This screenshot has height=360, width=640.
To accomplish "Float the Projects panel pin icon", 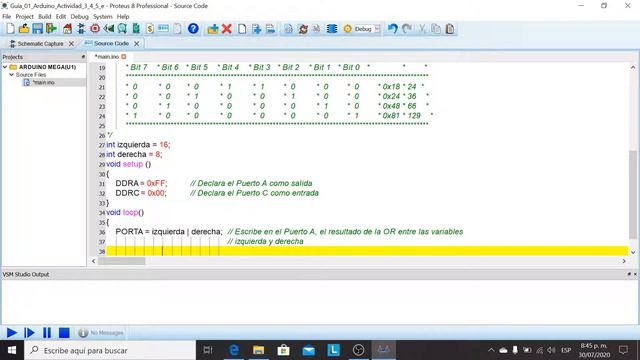I will tap(83, 57).
